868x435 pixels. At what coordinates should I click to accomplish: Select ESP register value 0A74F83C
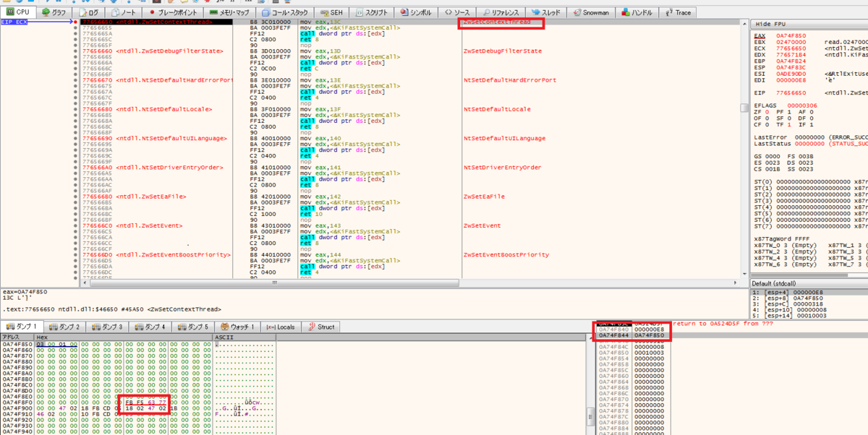point(791,68)
